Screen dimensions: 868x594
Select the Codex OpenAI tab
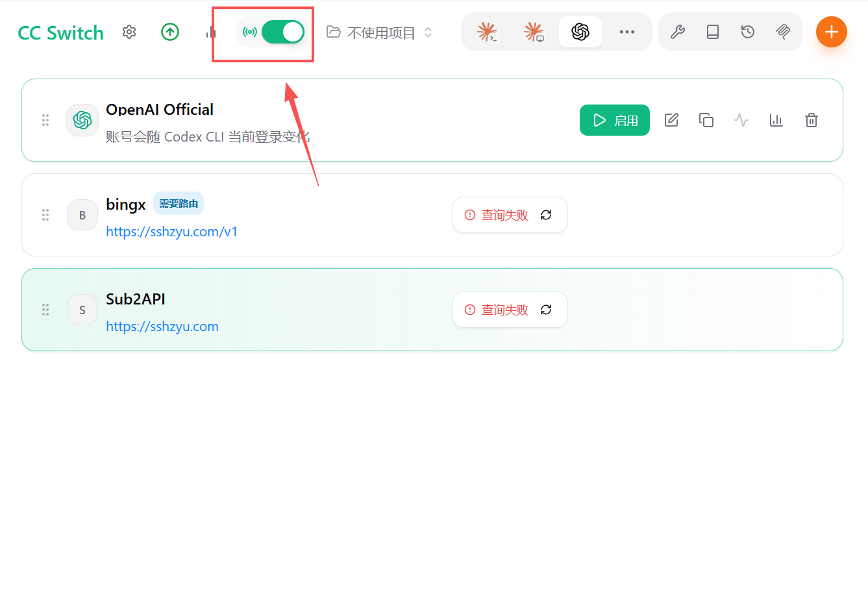(x=580, y=32)
